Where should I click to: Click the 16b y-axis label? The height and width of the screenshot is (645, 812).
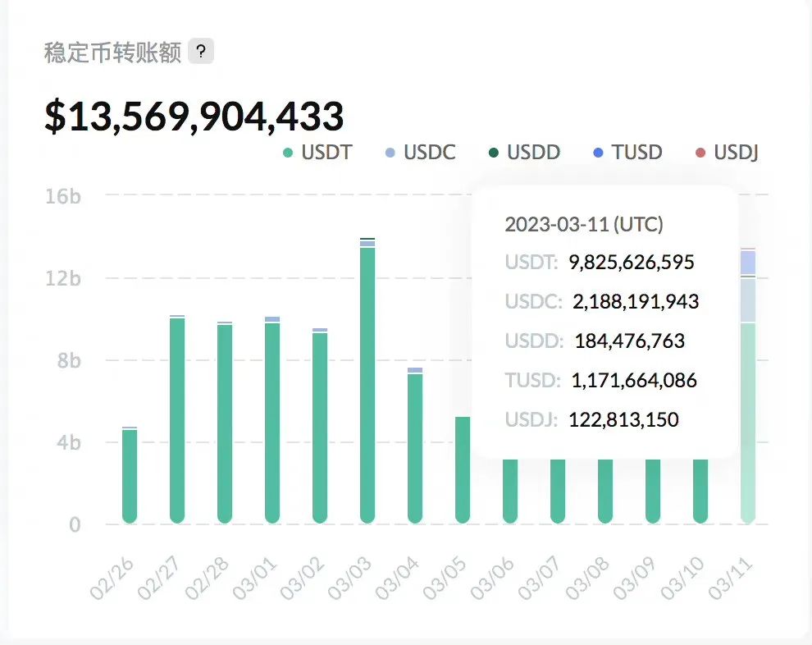63,196
